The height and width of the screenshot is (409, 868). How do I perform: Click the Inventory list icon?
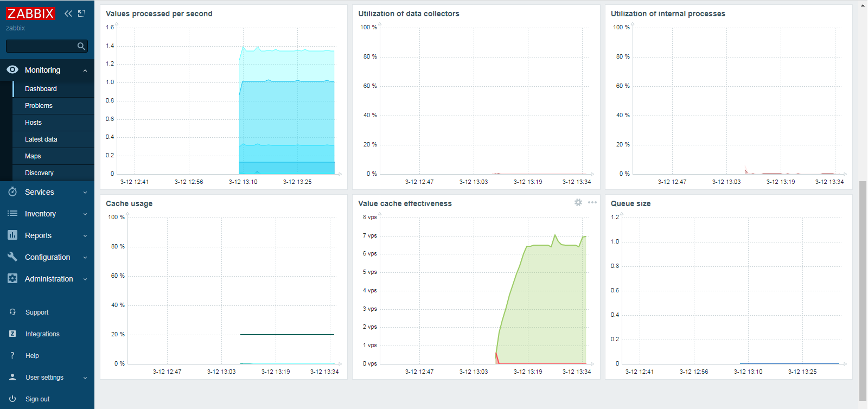coord(12,213)
